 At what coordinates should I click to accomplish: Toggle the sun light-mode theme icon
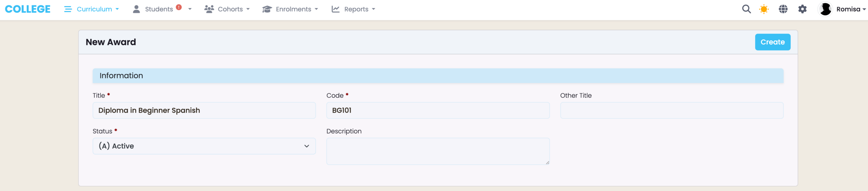pos(764,9)
